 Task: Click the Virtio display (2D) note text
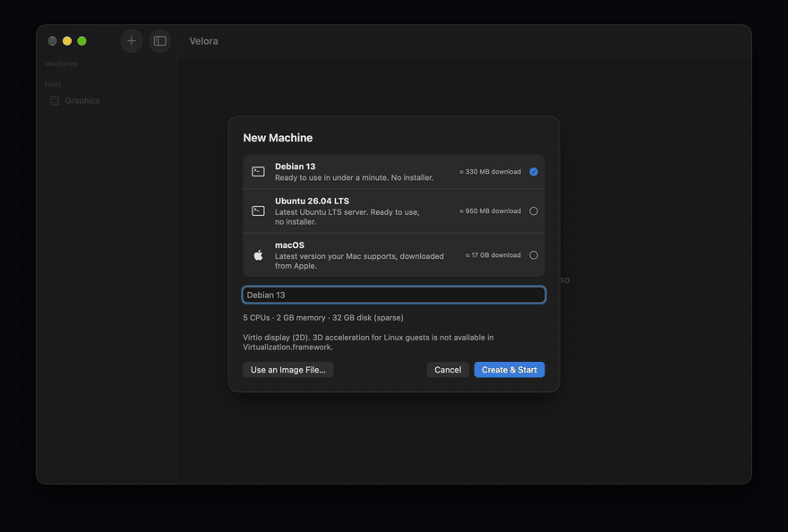pos(368,342)
